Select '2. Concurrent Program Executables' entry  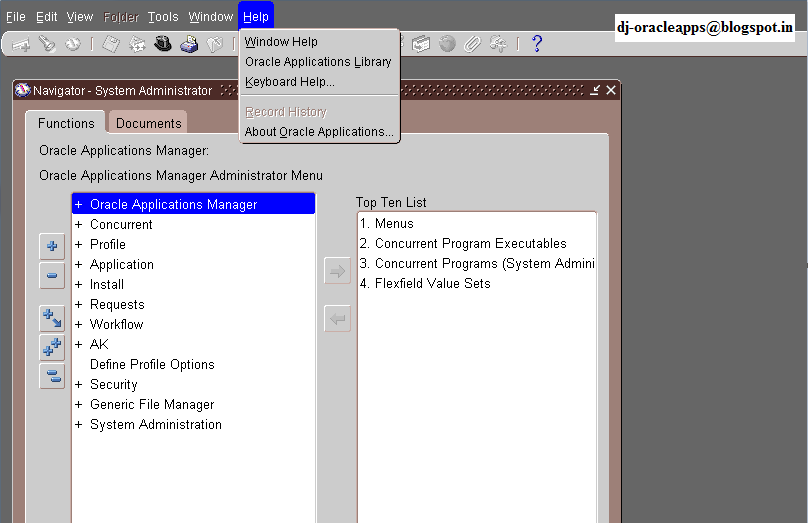point(463,243)
